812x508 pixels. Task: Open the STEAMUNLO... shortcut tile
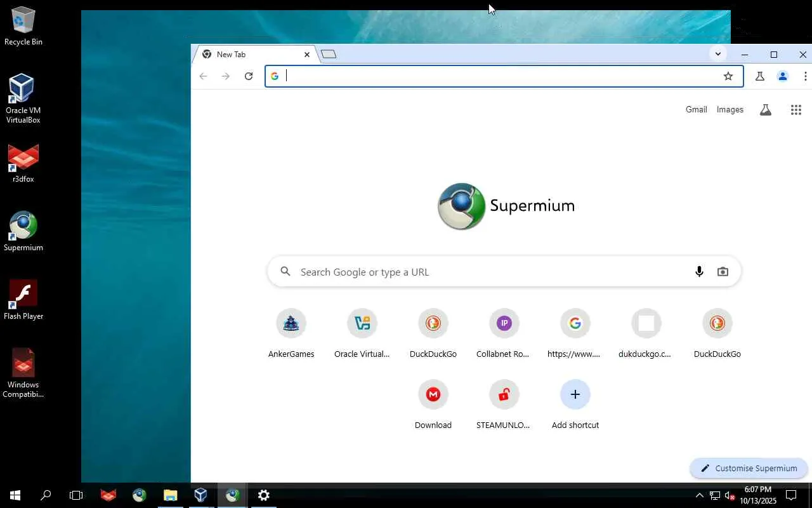504,405
